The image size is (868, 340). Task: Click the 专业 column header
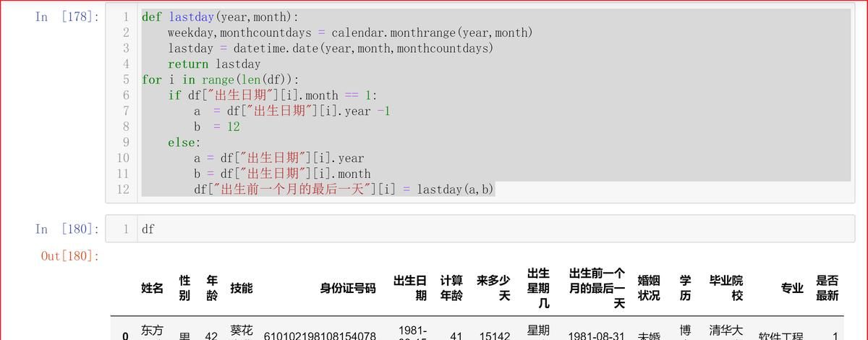point(792,288)
